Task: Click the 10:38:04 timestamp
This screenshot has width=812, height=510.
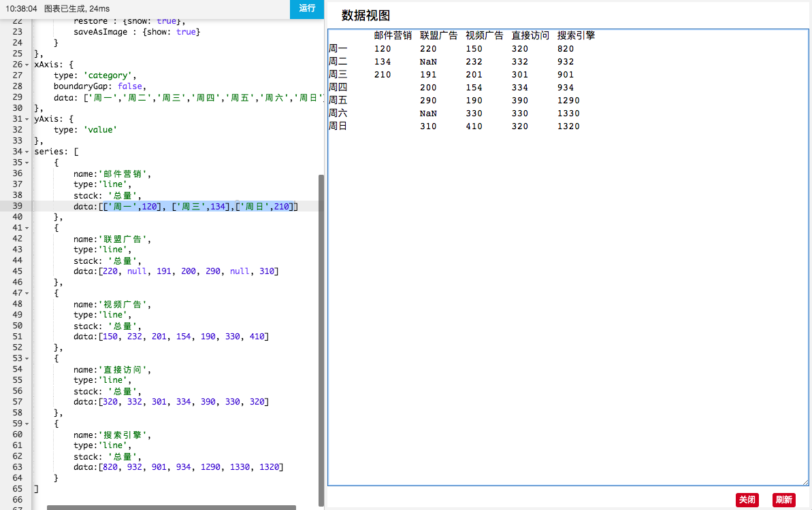Action: 21,9
